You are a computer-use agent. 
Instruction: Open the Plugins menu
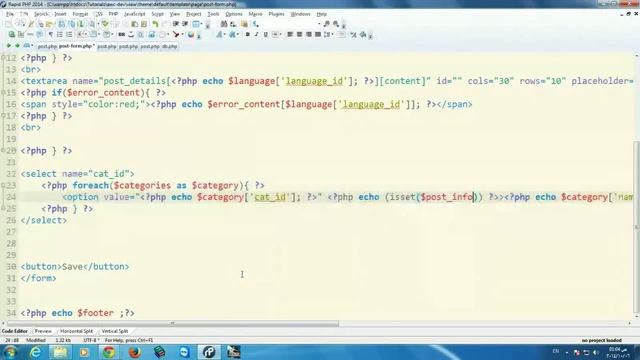276,14
